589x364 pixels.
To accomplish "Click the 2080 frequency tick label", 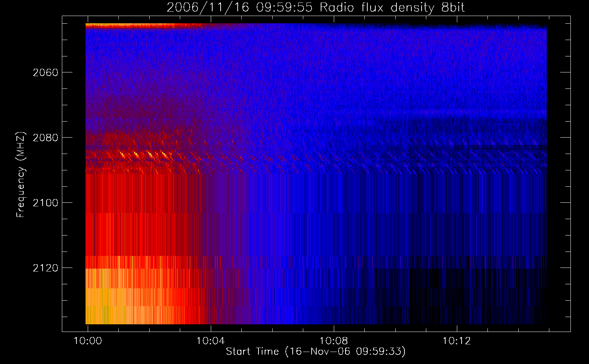I will click(46, 138).
